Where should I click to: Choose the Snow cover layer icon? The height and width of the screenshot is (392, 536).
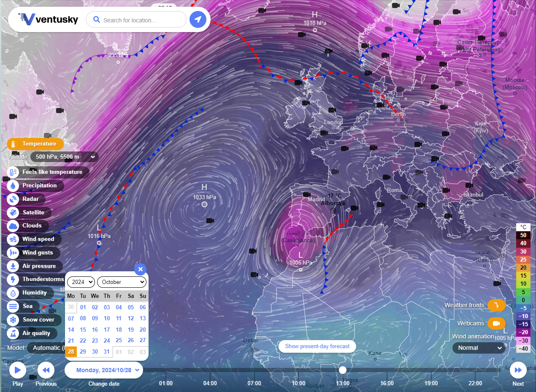(x=13, y=320)
